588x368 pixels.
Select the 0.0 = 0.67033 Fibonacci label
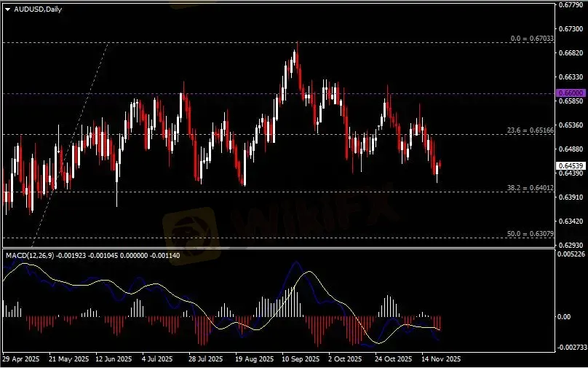point(533,38)
